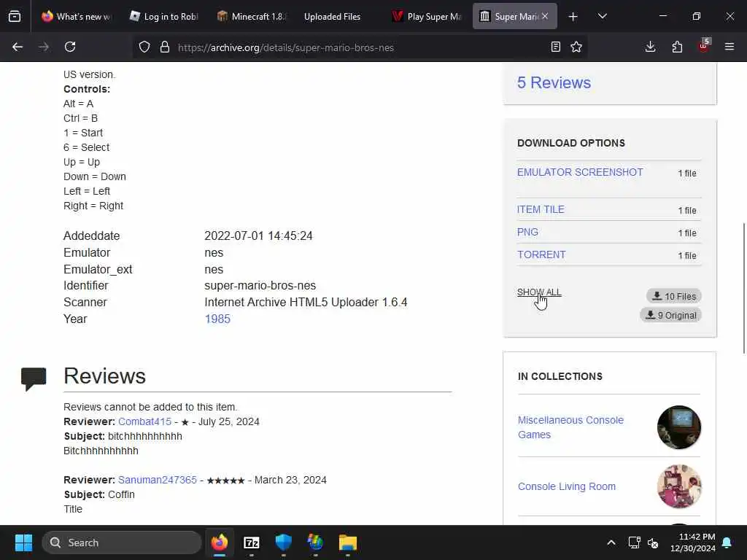Open the 5 Reviews link
This screenshot has height=560, width=747.
[554, 82]
